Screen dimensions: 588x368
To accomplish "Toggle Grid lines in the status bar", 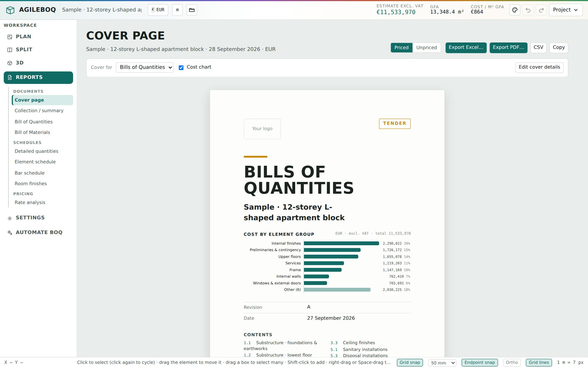I will point(539,362).
